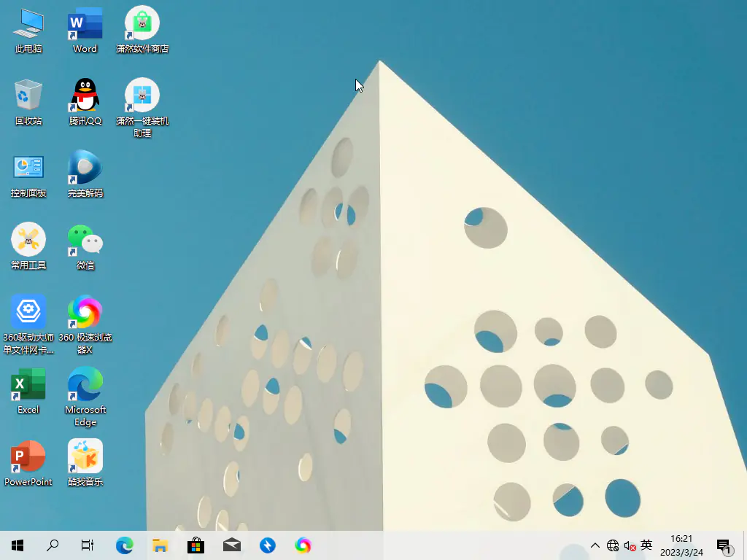Screen dimensions: 747x560
Task: Click the 360 极速浏览器X desktop shortcut
Action: (x=85, y=312)
